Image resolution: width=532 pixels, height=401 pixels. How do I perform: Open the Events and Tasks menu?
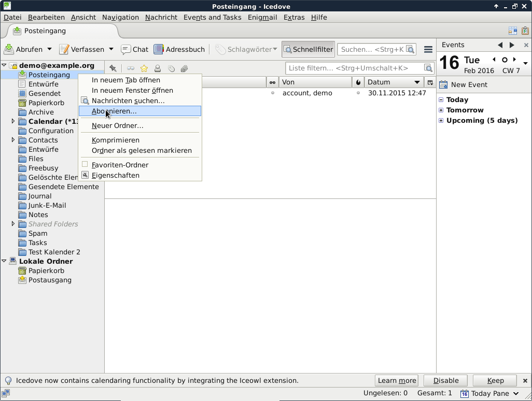[213, 17]
